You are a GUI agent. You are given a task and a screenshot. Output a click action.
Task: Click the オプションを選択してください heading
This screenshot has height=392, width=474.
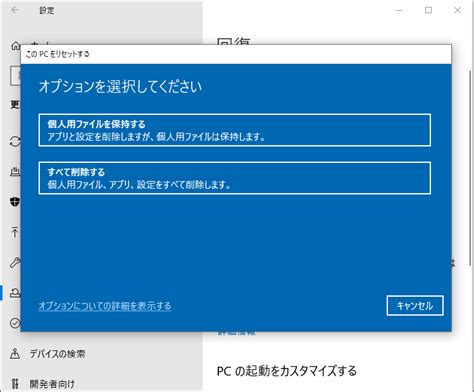[120, 86]
